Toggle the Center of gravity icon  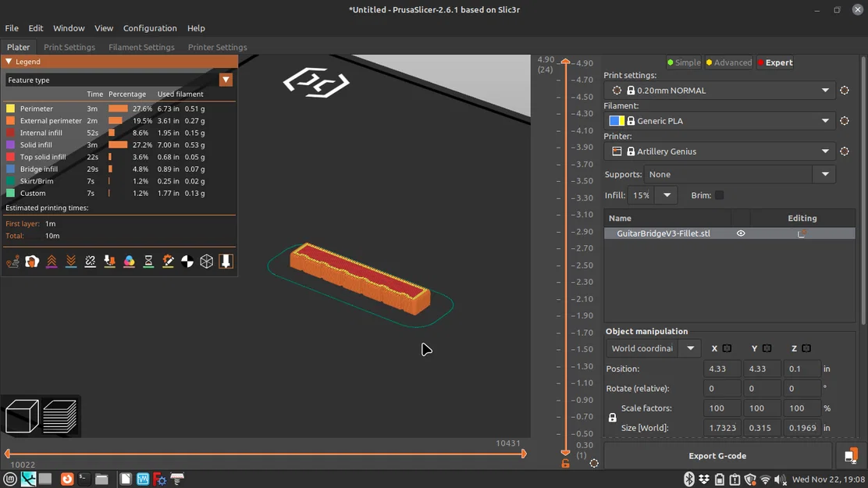coord(187,262)
